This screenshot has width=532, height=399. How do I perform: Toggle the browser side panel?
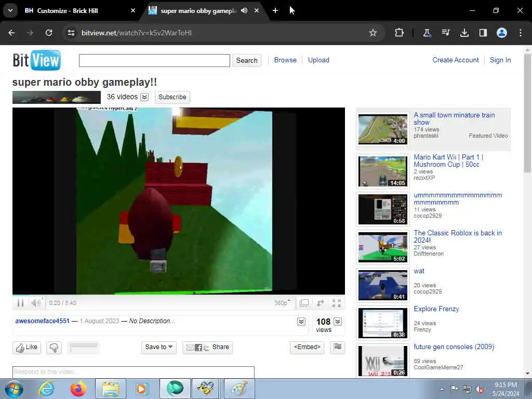(x=483, y=33)
